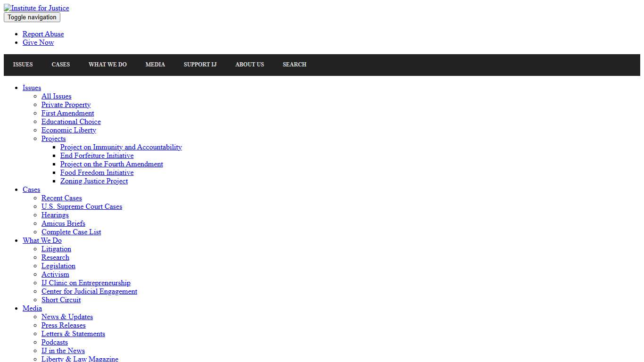The width and height of the screenshot is (644, 362).
Task: Visit the Zoning Justice Project link
Action: pos(94,181)
